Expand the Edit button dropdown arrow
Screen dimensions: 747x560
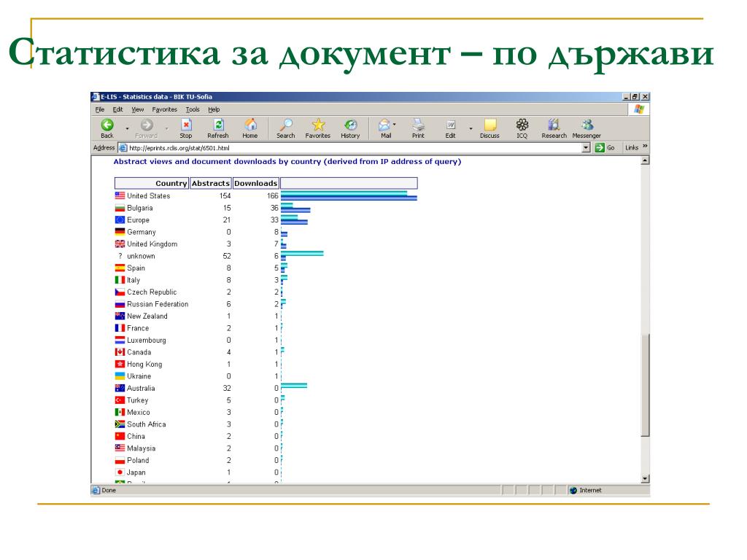coord(471,128)
